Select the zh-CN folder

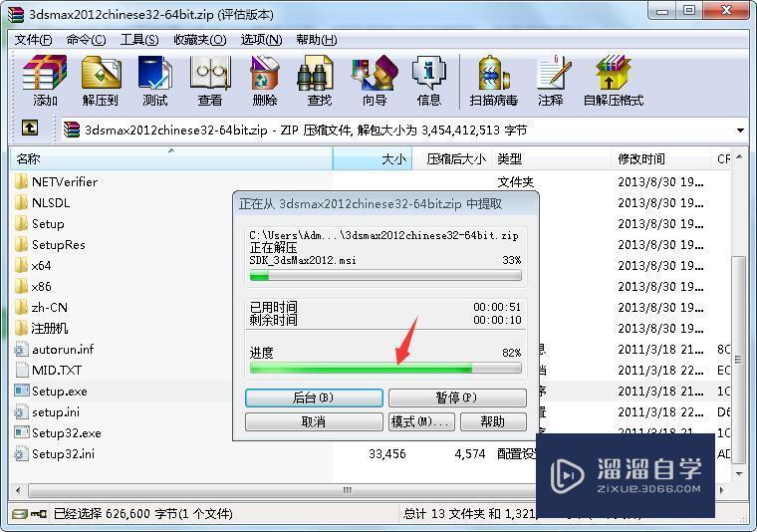[42, 308]
